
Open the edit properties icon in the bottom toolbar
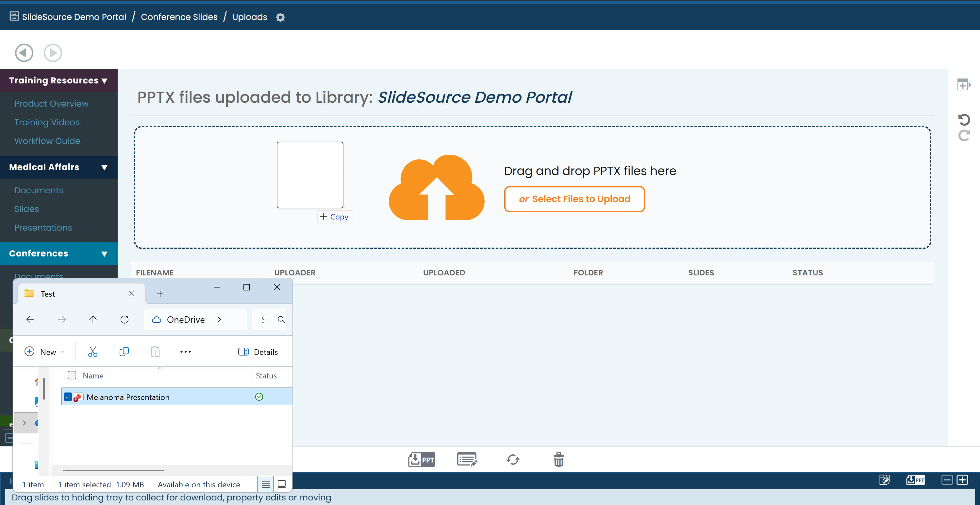point(467,459)
